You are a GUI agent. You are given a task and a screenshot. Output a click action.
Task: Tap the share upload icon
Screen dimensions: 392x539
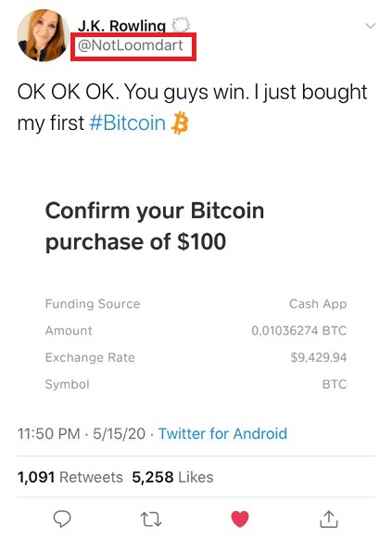click(329, 520)
